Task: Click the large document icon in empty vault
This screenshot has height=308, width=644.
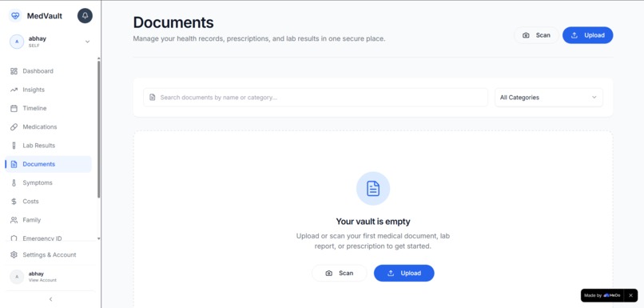Action: [373, 188]
